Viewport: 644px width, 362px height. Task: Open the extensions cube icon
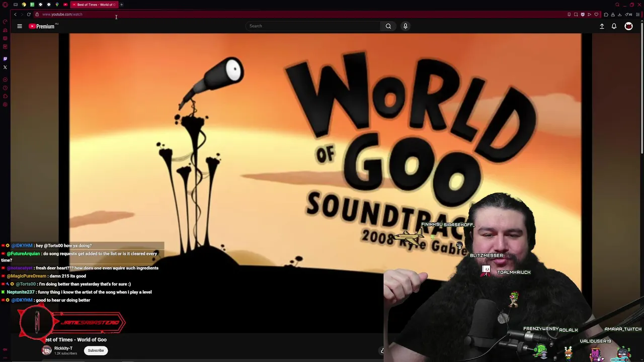606,15
